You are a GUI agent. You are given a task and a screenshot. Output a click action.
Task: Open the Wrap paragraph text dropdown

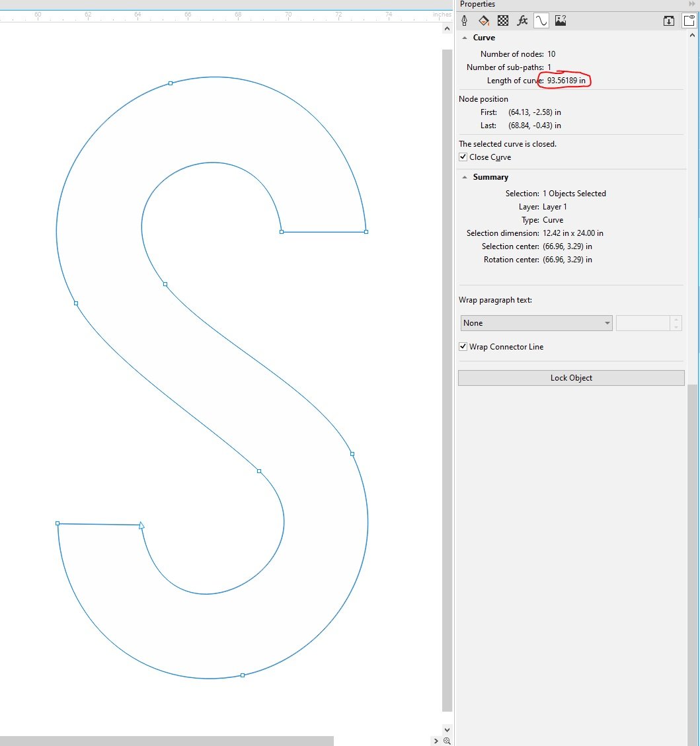(607, 322)
